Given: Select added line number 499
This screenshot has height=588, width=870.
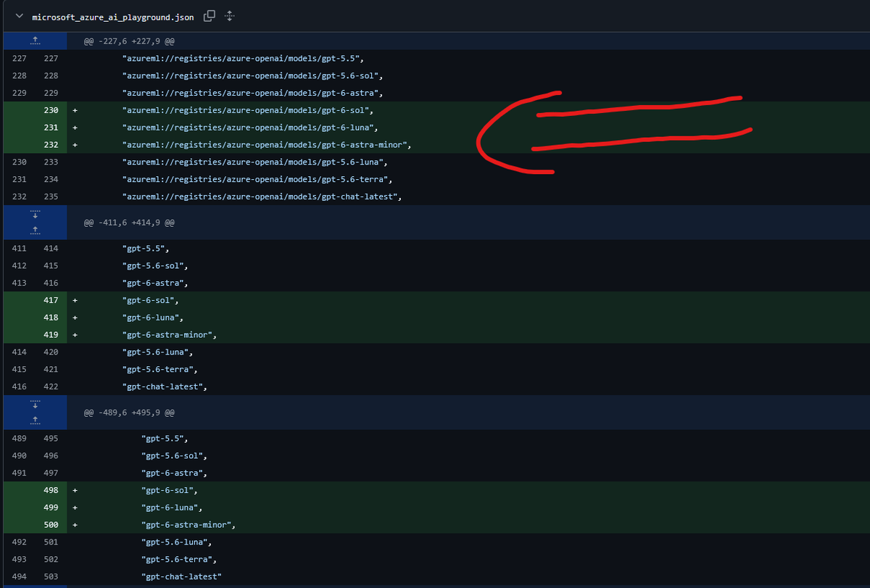Looking at the screenshot, I should point(51,508).
